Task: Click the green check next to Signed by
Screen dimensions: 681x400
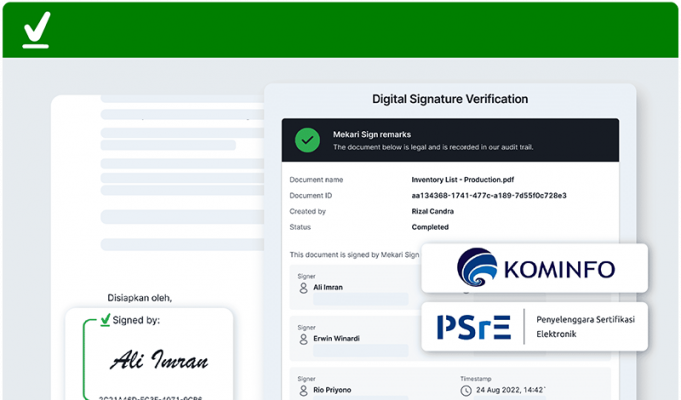Action: coord(105,321)
